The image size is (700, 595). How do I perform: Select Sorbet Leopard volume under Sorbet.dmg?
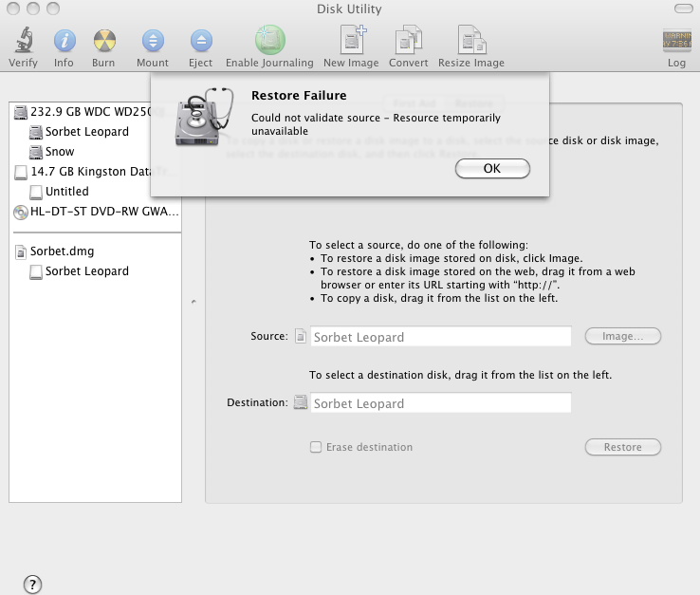pos(79,271)
